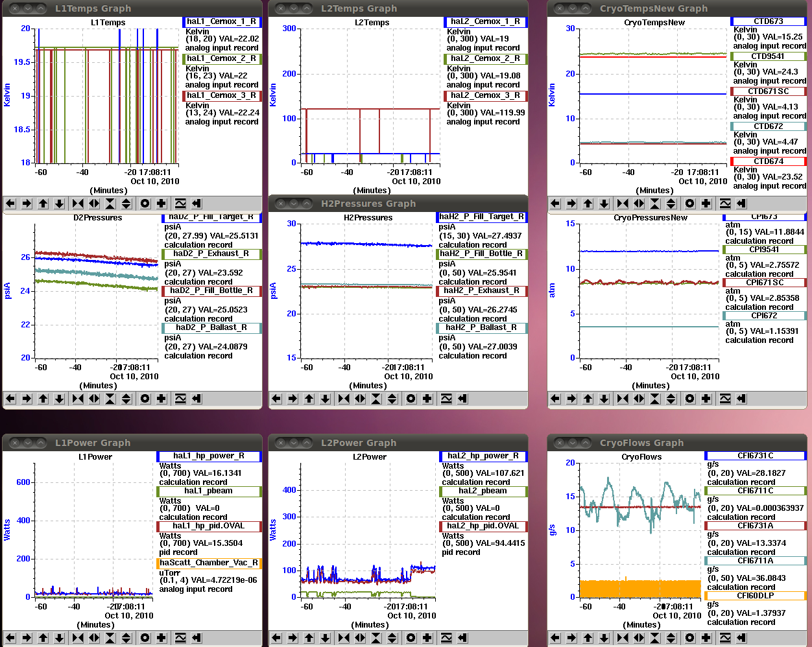Expand vertical axis in L1Temps toolbar
The width and height of the screenshot is (812, 647).
click(x=126, y=204)
